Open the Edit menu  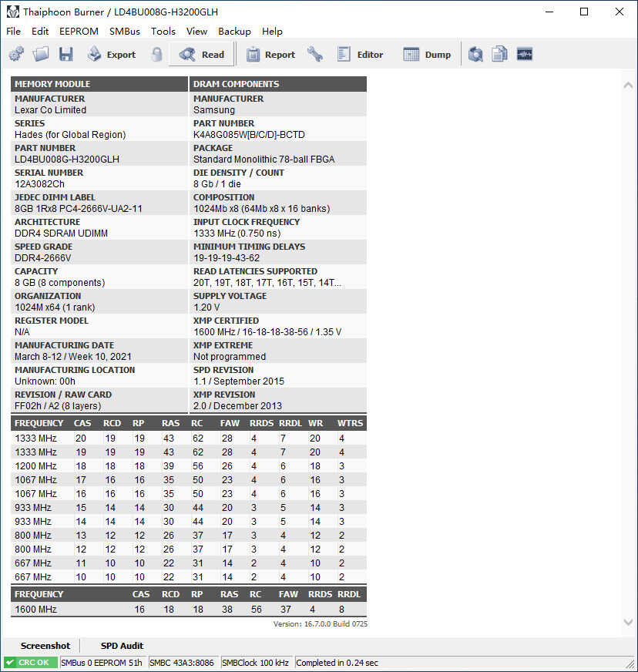tap(40, 32)
